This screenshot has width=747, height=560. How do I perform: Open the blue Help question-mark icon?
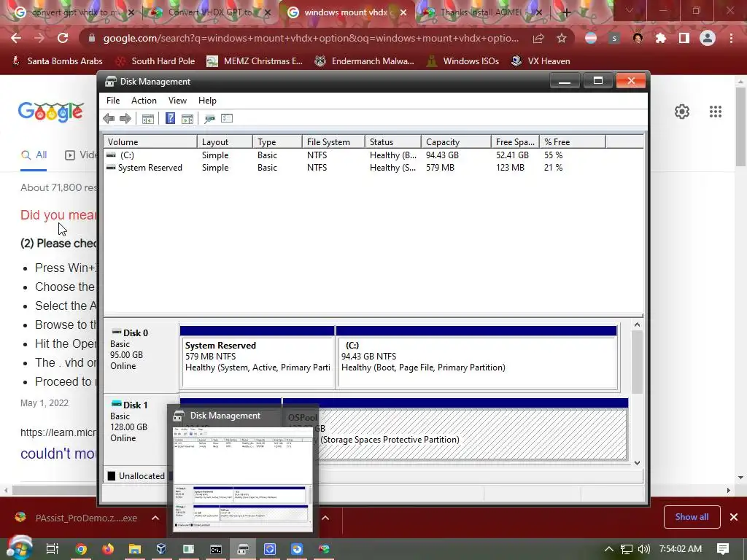(x=170, y=119)
